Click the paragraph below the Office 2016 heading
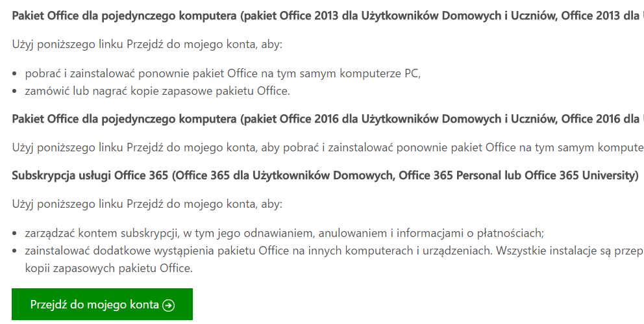644x324 pixels. [325, 147]
